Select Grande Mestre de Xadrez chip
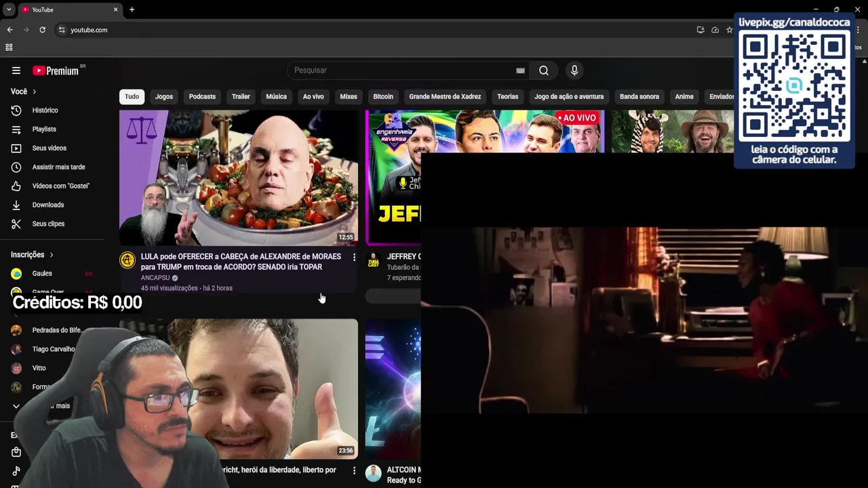This screenshot has width=868, height=488. tap(445, 96)
